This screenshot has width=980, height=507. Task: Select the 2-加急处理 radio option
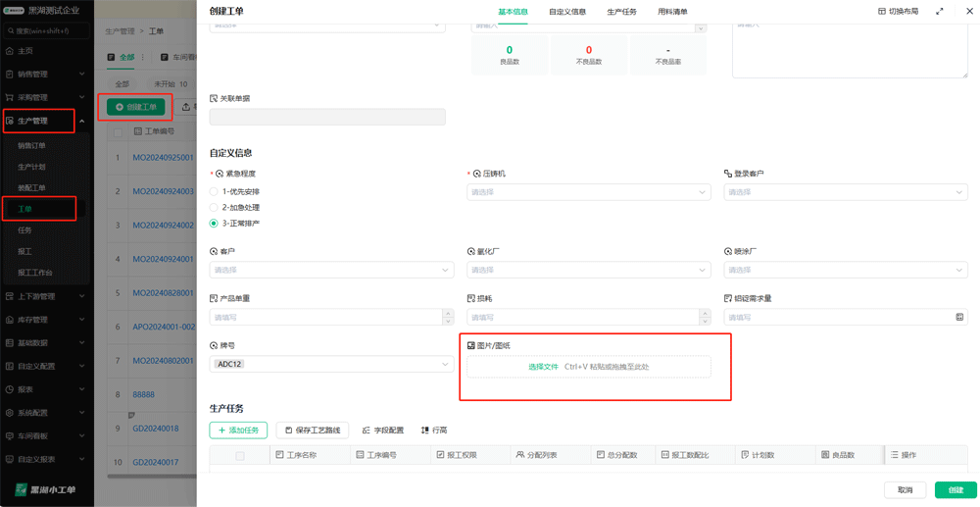pos(214,208)
